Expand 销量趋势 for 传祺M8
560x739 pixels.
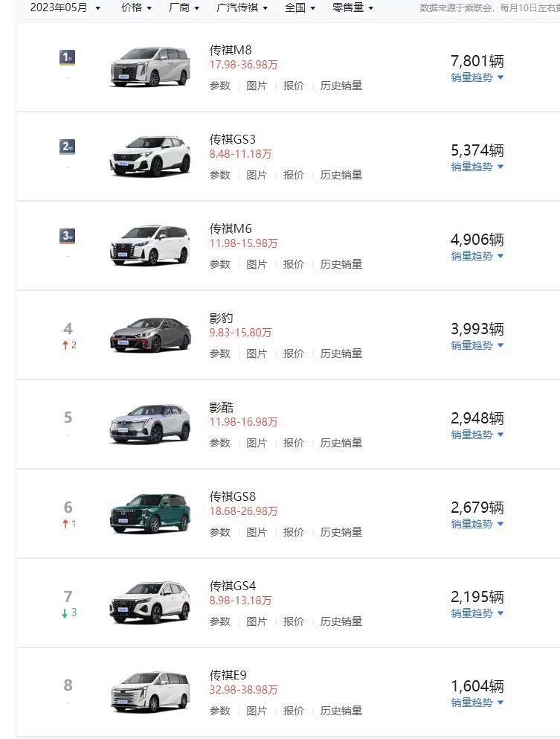[x=477, y=77]
